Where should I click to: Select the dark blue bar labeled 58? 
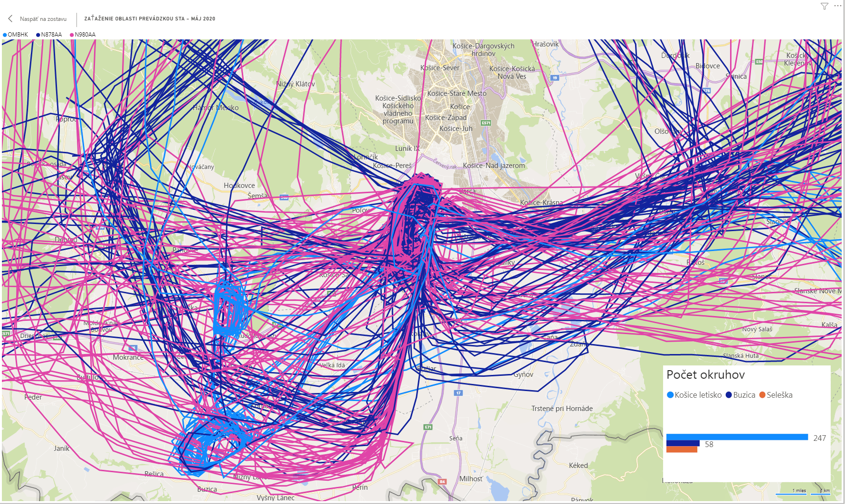click(683, 444)
